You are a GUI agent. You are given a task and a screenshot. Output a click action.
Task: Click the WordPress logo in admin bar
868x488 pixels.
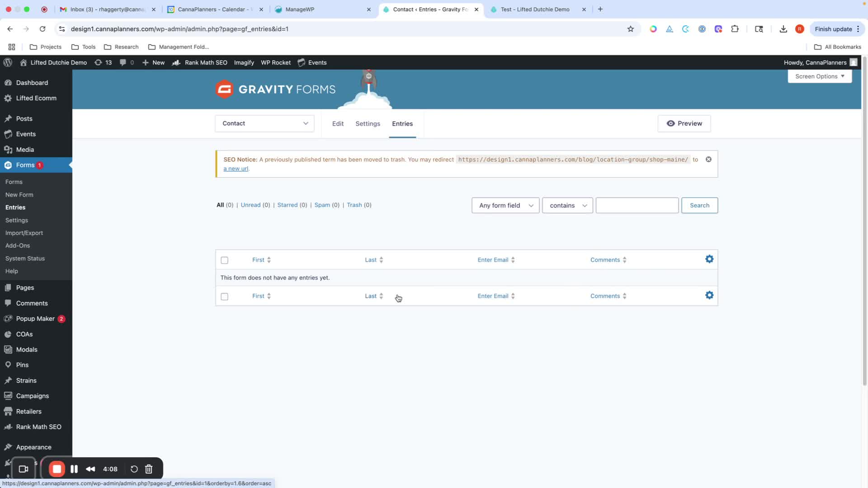pyautogui.click(x=8, y=62)
